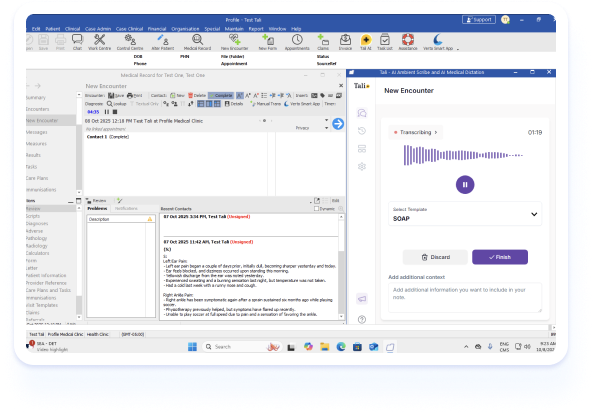
Task: Expand the Transcribing status chevron
Action: (x=436, y=132)
